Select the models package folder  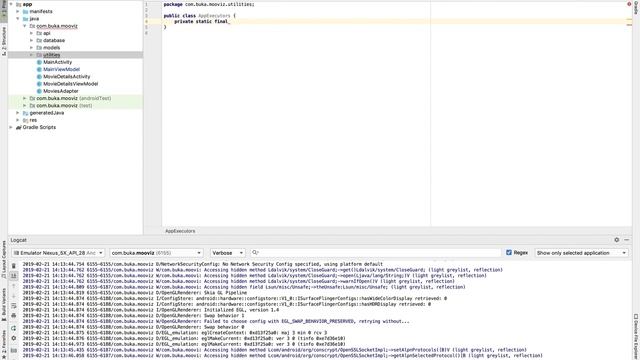coord(51,48)
